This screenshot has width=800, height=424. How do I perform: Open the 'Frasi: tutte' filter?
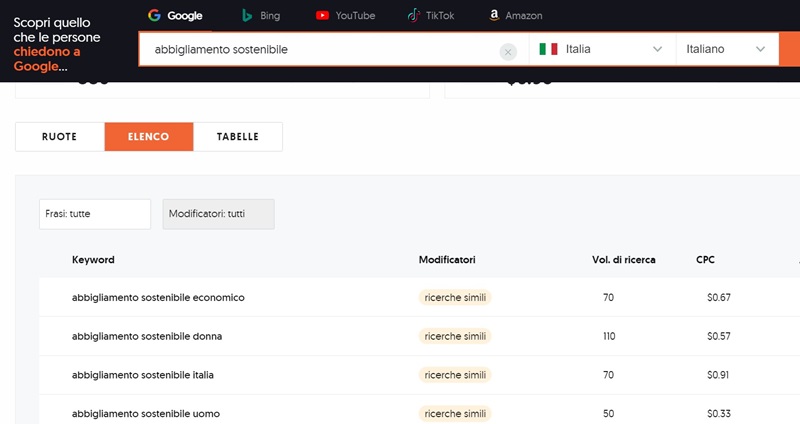coord(95,214)
